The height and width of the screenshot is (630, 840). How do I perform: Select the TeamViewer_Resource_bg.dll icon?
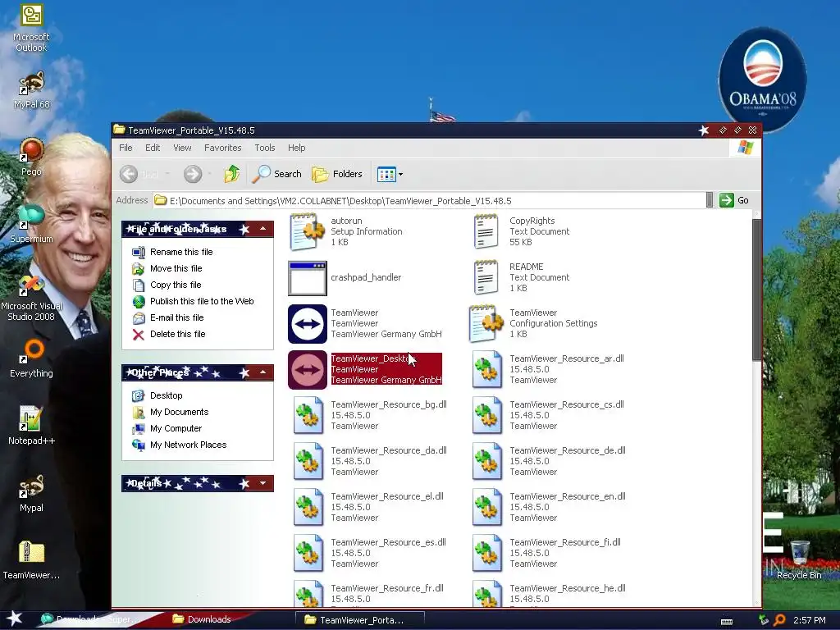308,415
